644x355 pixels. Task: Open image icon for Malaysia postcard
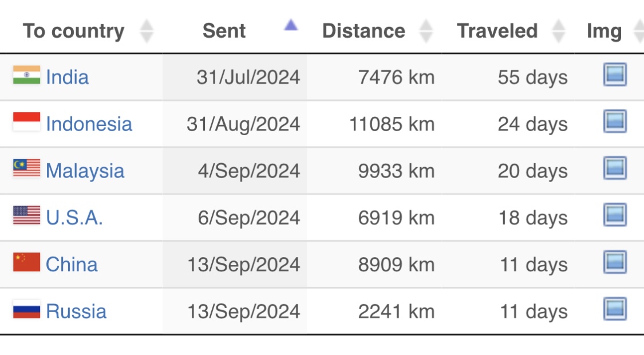coord(615,168)
